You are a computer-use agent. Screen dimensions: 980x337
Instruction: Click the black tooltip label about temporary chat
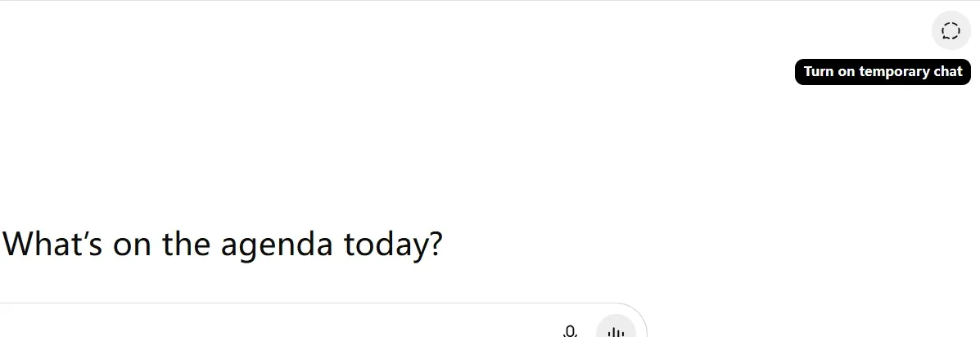tap(883, 72)
